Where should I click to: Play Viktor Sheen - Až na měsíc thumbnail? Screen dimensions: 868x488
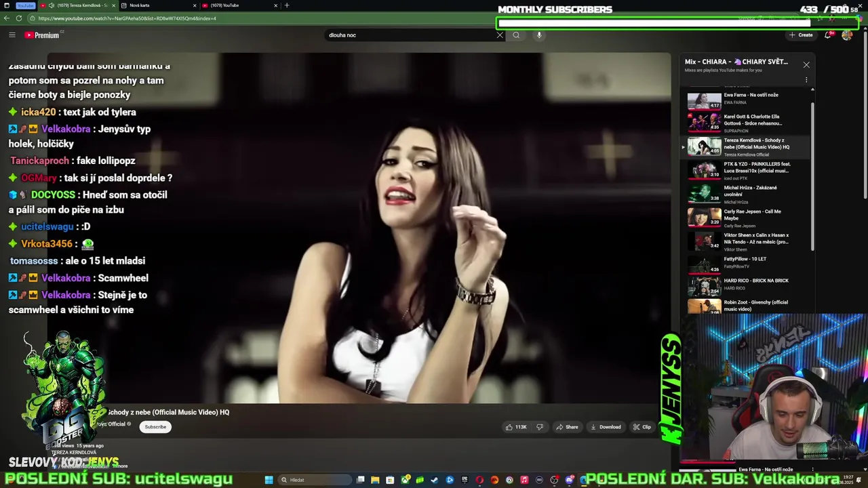[705, 241]
